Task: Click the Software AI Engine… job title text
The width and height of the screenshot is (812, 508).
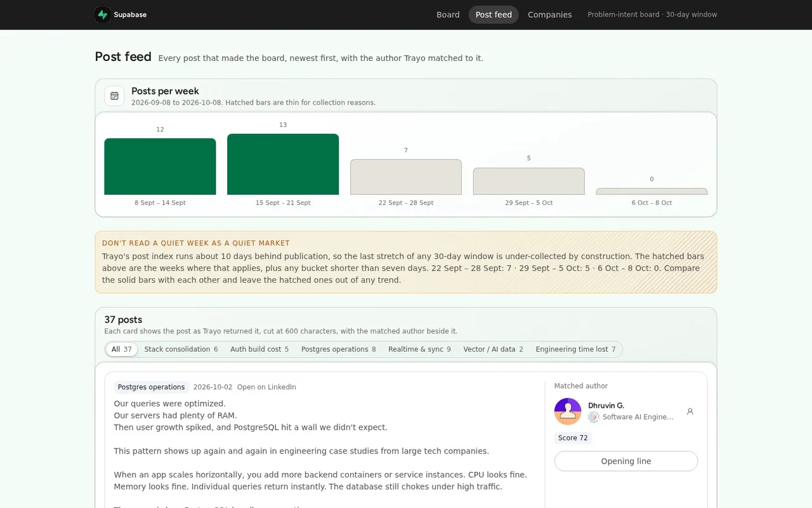Action: [638, 417]
